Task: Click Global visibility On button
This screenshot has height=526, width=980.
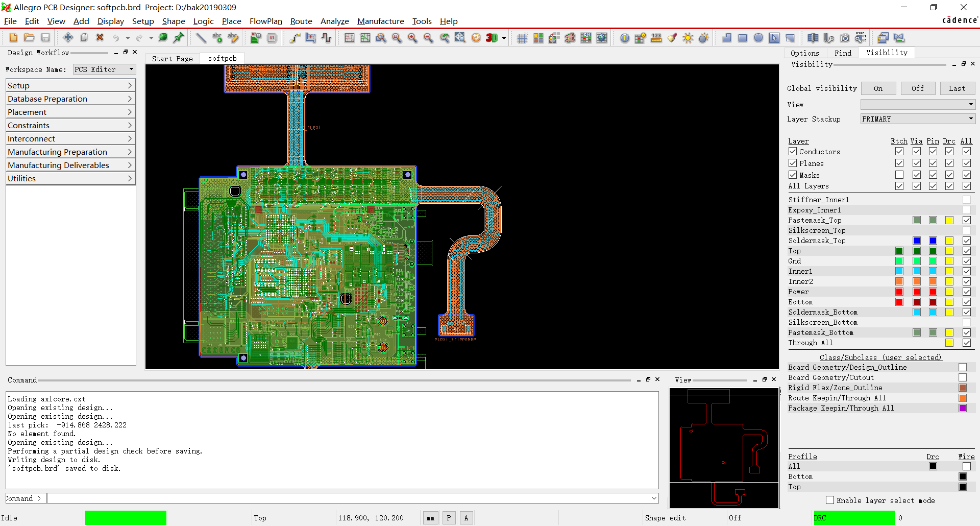Action: coord(878,88)
